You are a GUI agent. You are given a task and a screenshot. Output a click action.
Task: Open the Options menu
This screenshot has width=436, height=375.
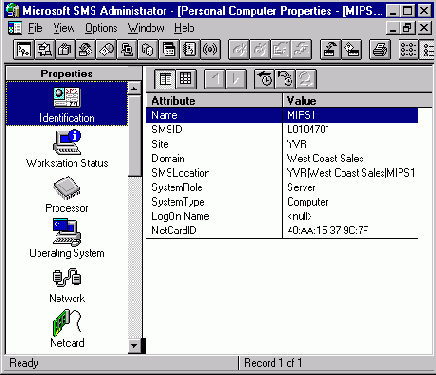(x=101, y=28)
